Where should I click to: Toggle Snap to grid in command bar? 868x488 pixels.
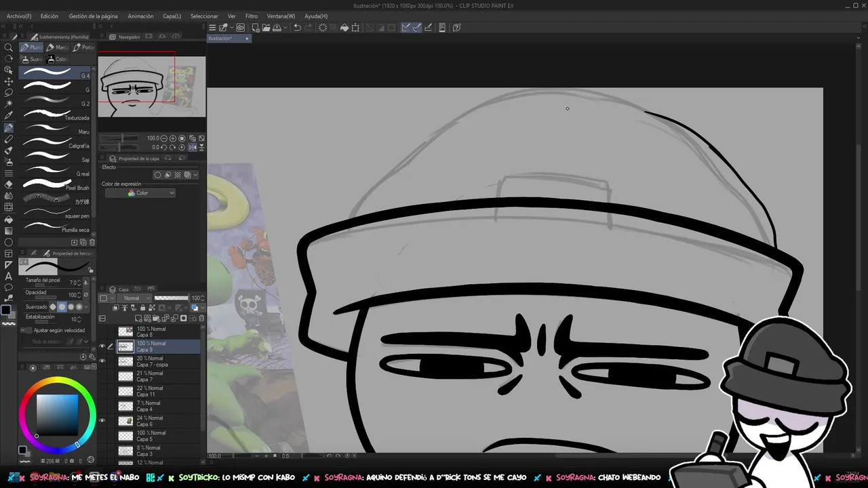(x=427, y=28)
